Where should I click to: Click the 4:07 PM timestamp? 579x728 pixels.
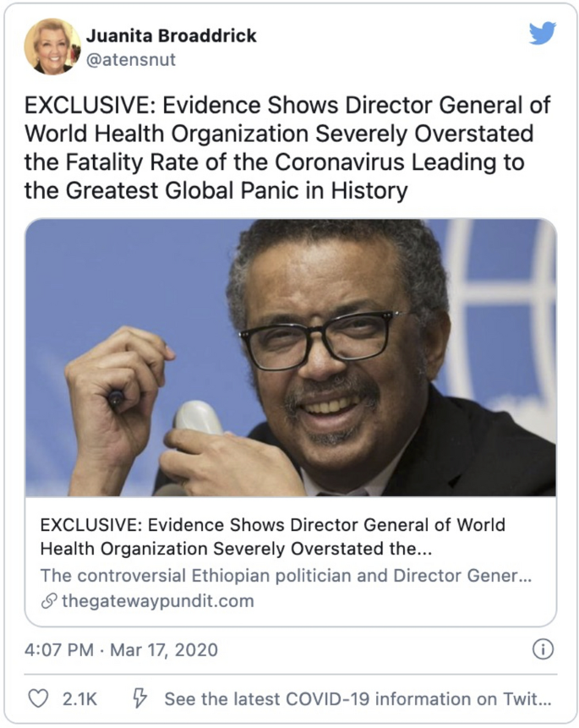point(59,649)
